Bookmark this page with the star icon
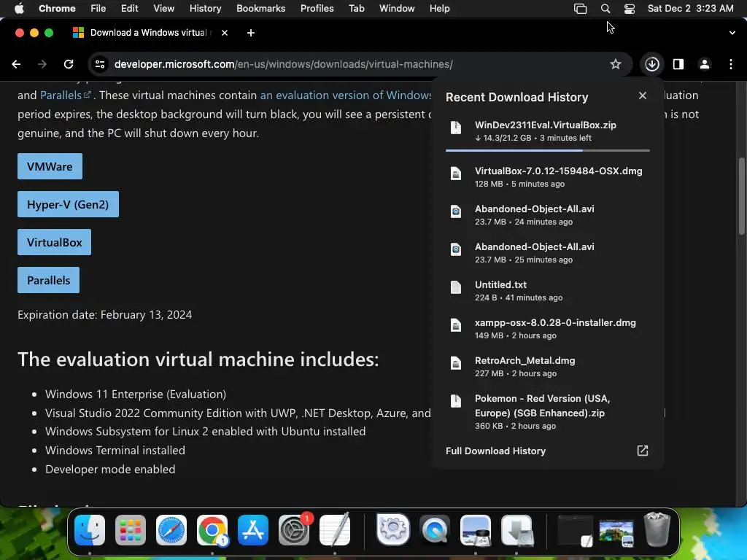 click(x=616, y=64)
